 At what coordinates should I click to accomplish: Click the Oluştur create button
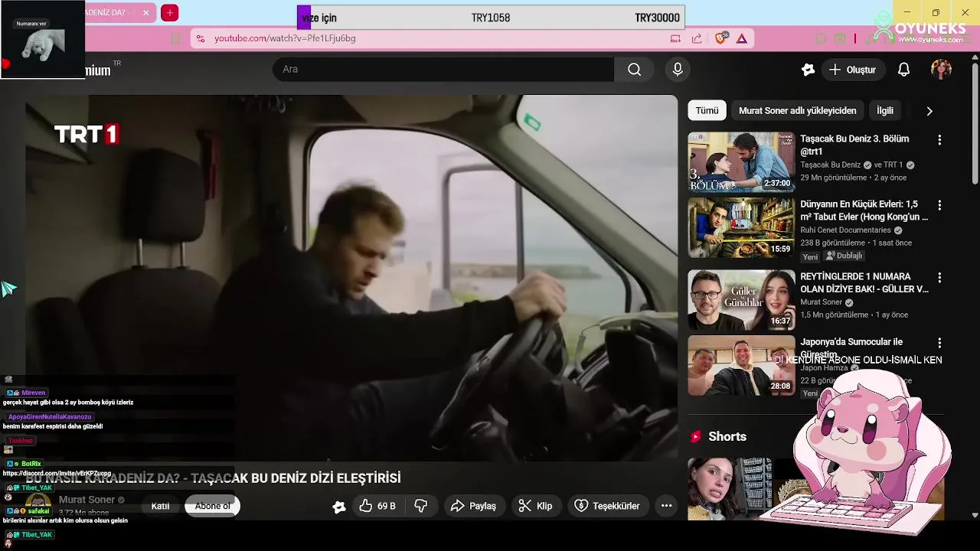853,70
